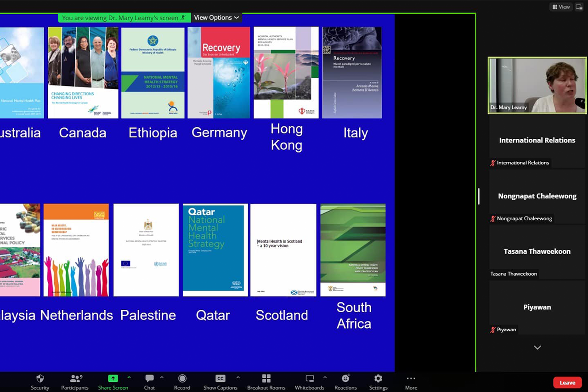Expand Chat options caret
Image resolution: width=588 pixels, height=392 pixels.
coord(162,377)
